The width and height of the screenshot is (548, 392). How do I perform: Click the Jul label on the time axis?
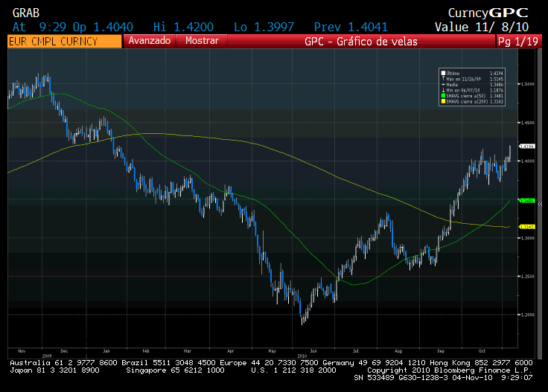coord(356,351)
